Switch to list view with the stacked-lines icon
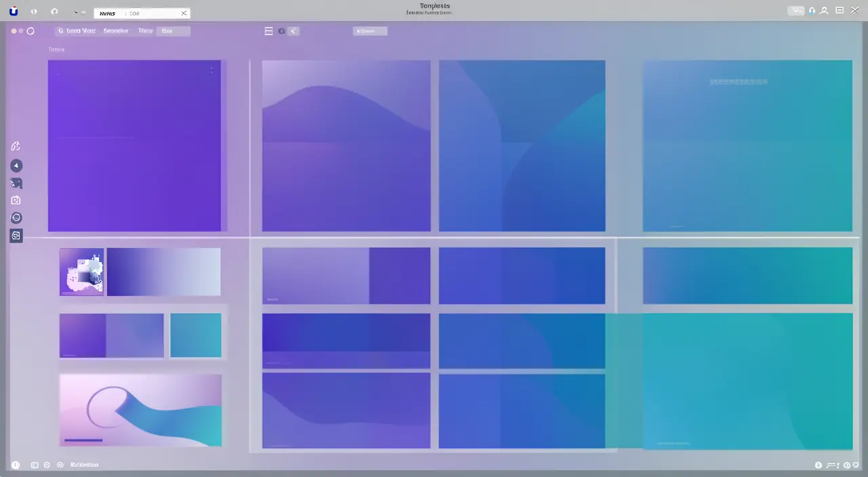The width and height of the screenshot is (868, 477). click(x=269, y=31)
